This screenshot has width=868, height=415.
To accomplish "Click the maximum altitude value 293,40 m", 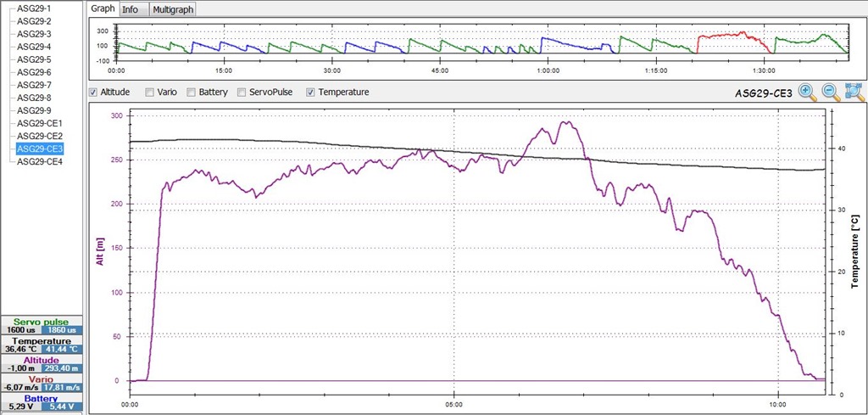I will coord(61,369).
